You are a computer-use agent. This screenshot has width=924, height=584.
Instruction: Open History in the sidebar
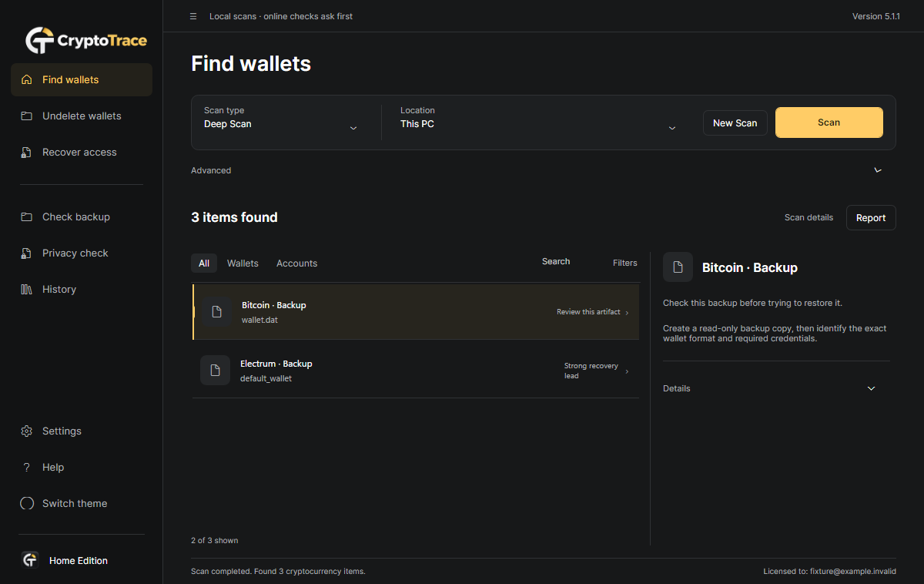82,289
